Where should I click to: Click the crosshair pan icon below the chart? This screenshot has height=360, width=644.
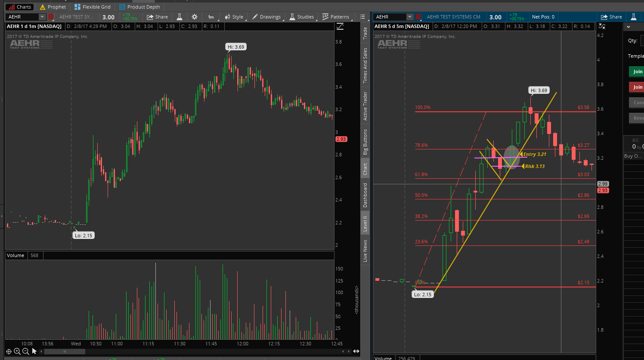(9, 351)
